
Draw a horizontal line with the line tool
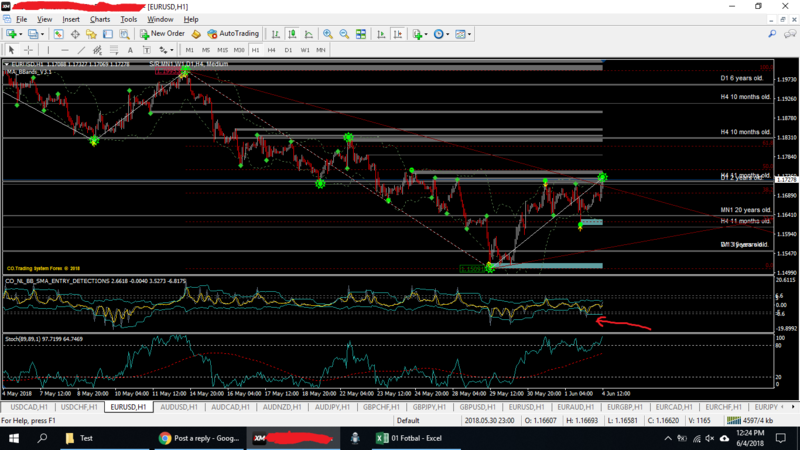64,50
